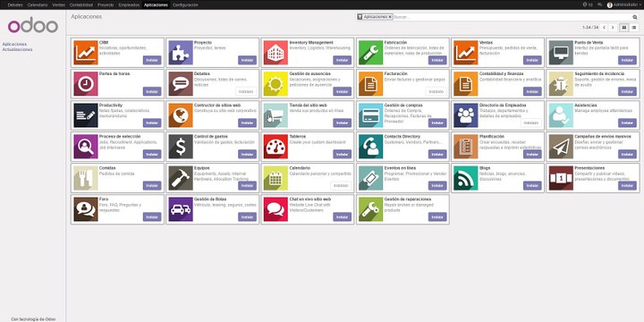Install the Chat en vivo sitio web app
The image size is (644, 322).
point(342,216)
